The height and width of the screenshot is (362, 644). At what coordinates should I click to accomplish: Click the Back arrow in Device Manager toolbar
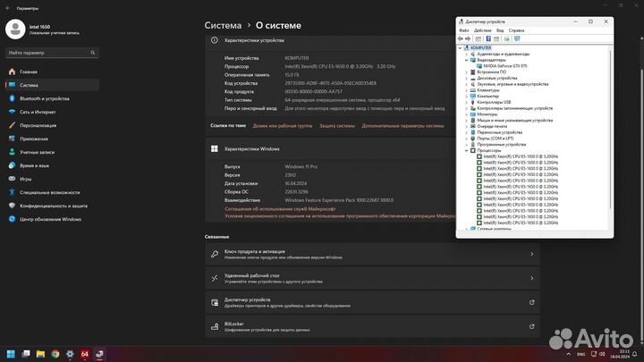click(461, 38)
